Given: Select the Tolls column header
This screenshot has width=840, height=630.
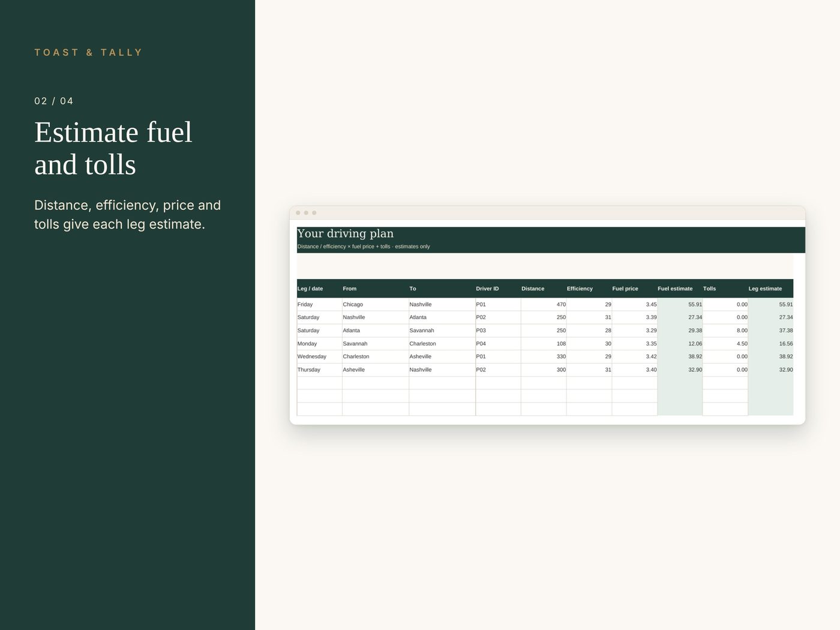Looking at the screenshot, I should click(725, 289).
